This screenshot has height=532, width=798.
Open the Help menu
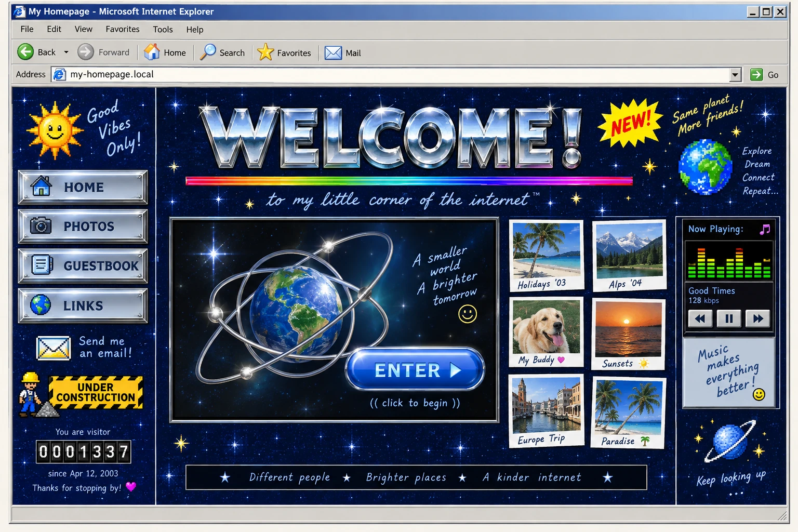(x=195, y=30)
